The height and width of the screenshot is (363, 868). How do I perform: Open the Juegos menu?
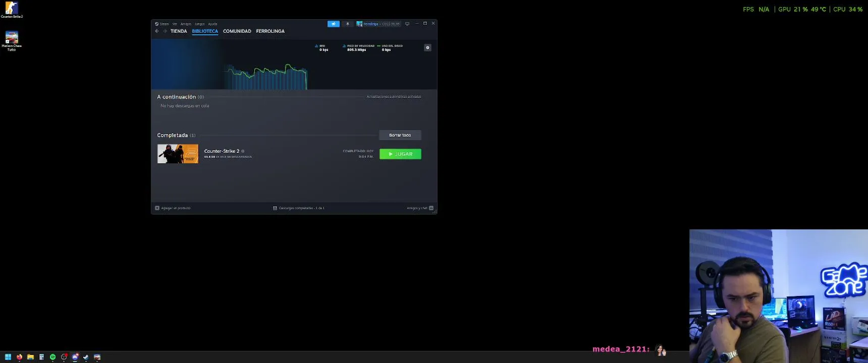tap(200, 24)
